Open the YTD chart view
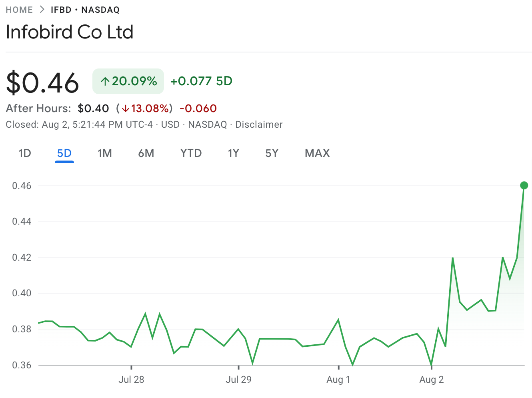This screenshot has width=532, height=398. coord(191,153)
